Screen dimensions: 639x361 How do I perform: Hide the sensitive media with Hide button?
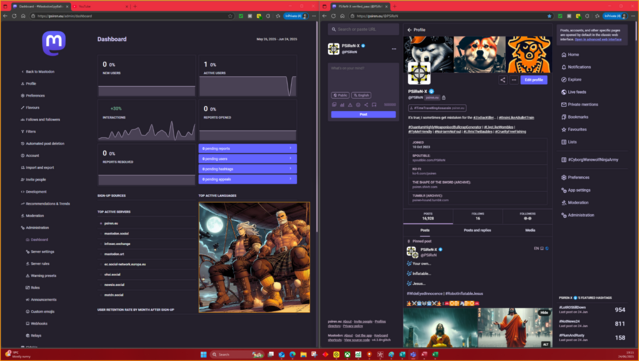[544, 313]
